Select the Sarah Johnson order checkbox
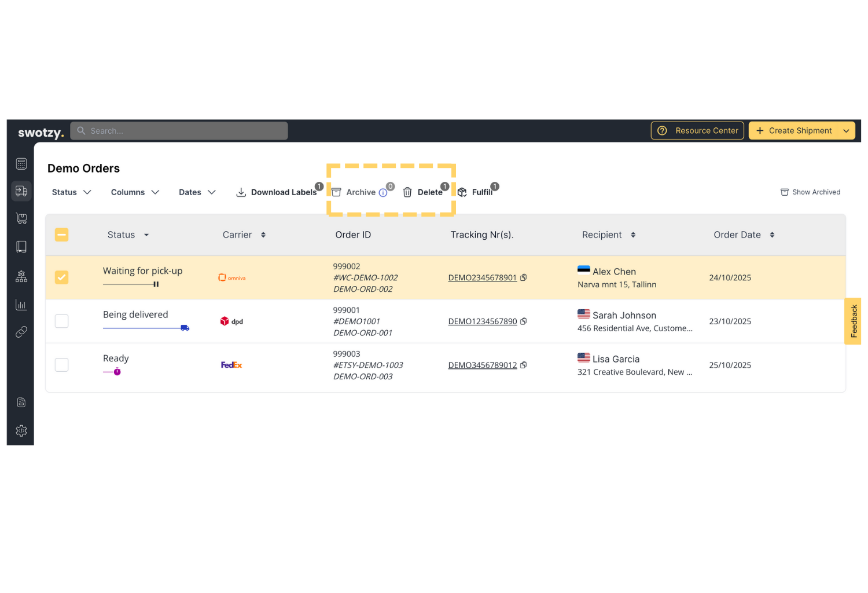The image size is (868, 593). click(61, 321)
